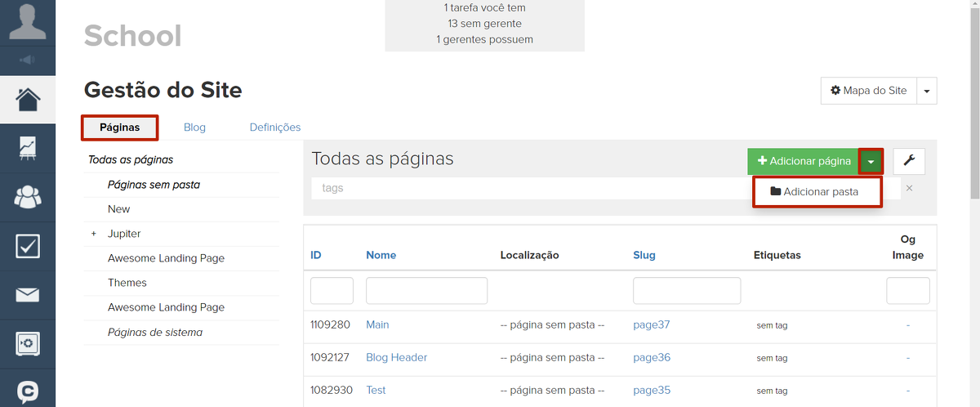Open the envelope mail sidebar icon
This screenshot has width=980, height=407.
[28, 295]
